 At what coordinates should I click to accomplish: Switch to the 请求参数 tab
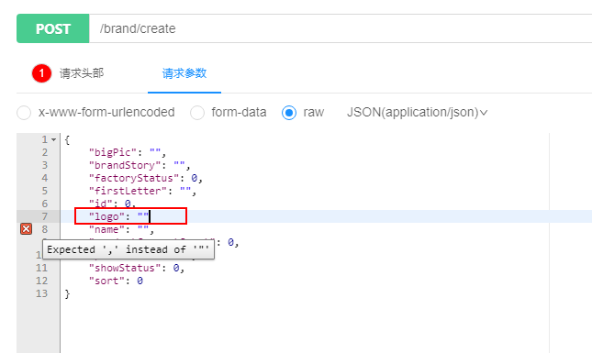184,73
